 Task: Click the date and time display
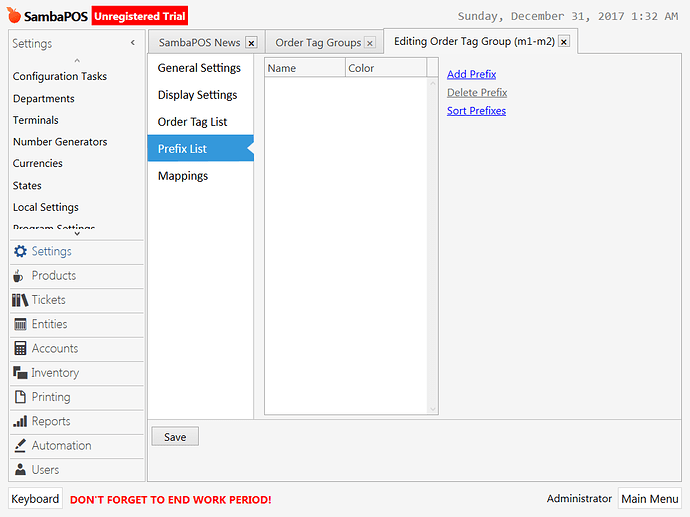[568, 16]
